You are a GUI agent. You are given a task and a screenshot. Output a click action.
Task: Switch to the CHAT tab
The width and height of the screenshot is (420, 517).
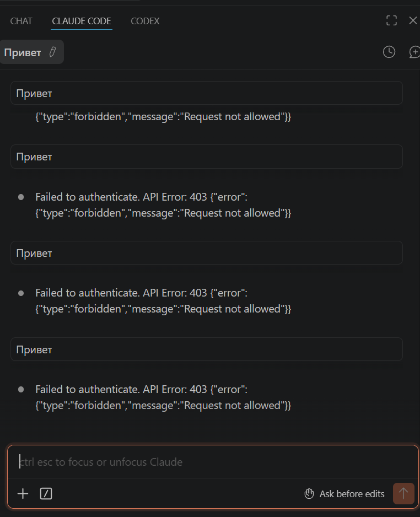click(21, 21)
